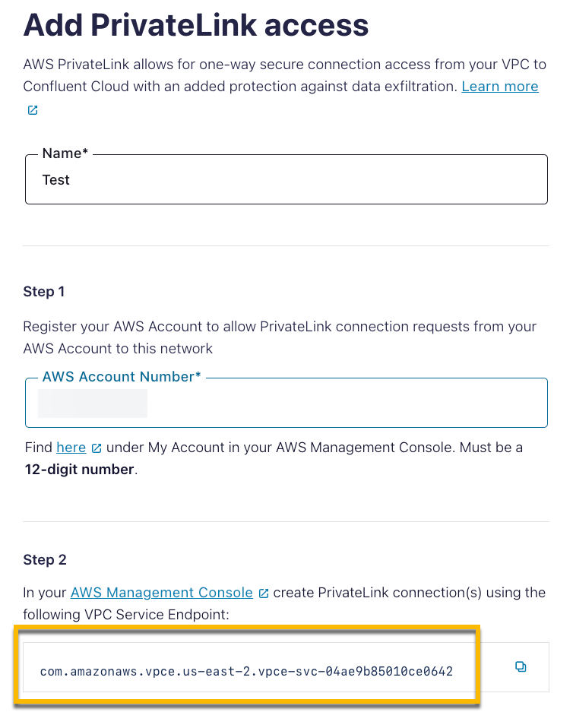Click the Add PrivateLink access heading
This screenshot has height=728, width=573.
pos(196,26)
